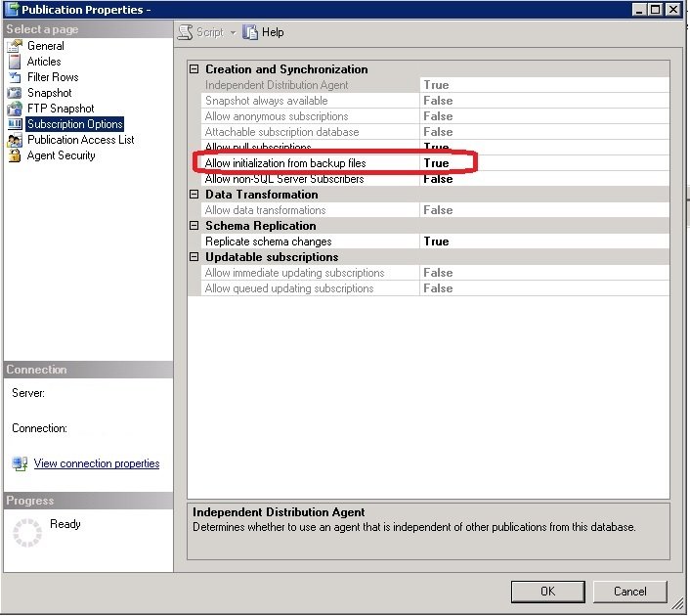Click False value for Snapshot always available
690x616 pixels.
pos(438,101)
